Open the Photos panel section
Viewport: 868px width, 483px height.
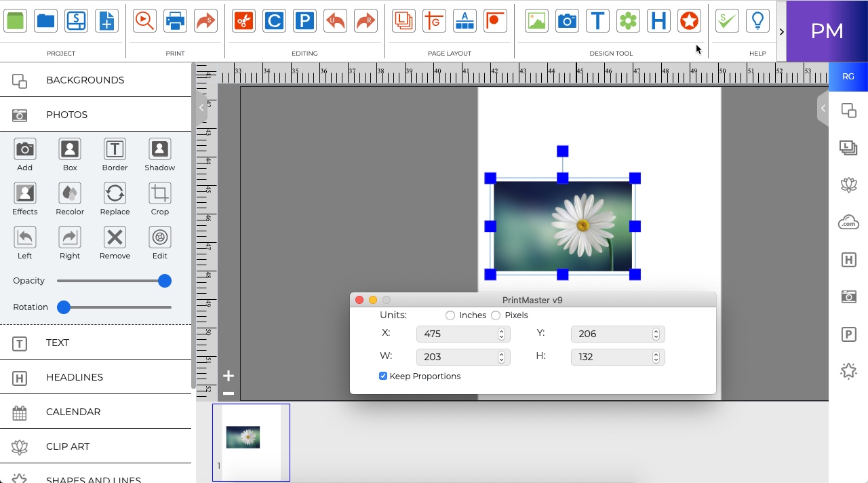point(66,114)
